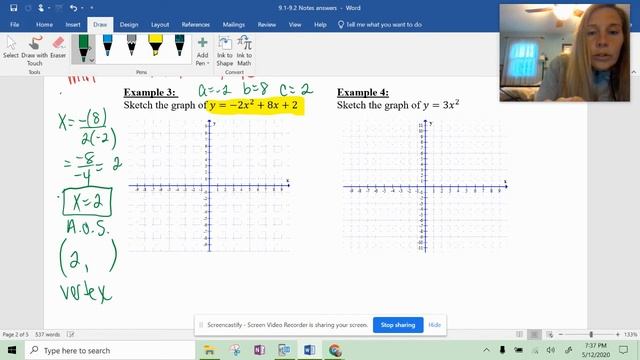Switch to the Review ribbon tab
The image size is (640, 360).
coord(267,24)
